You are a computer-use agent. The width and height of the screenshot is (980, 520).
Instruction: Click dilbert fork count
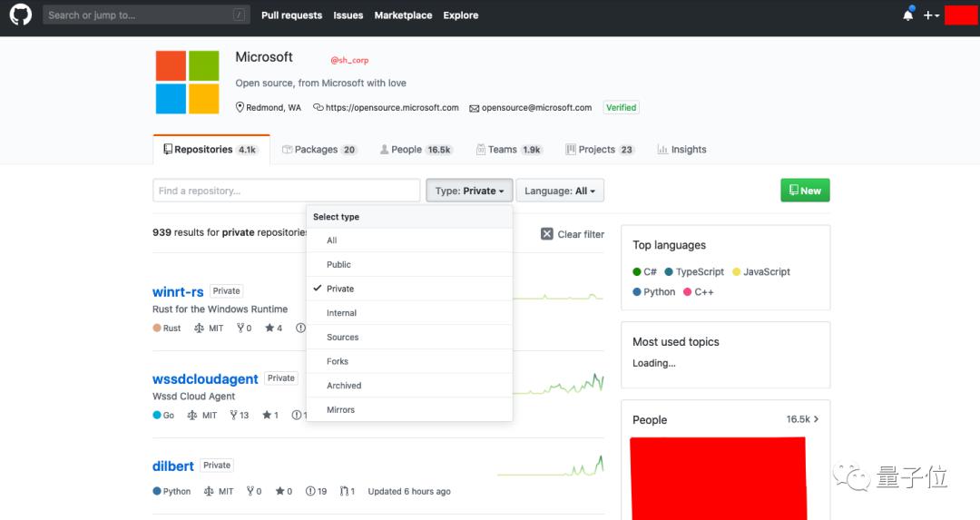point(254,491)
